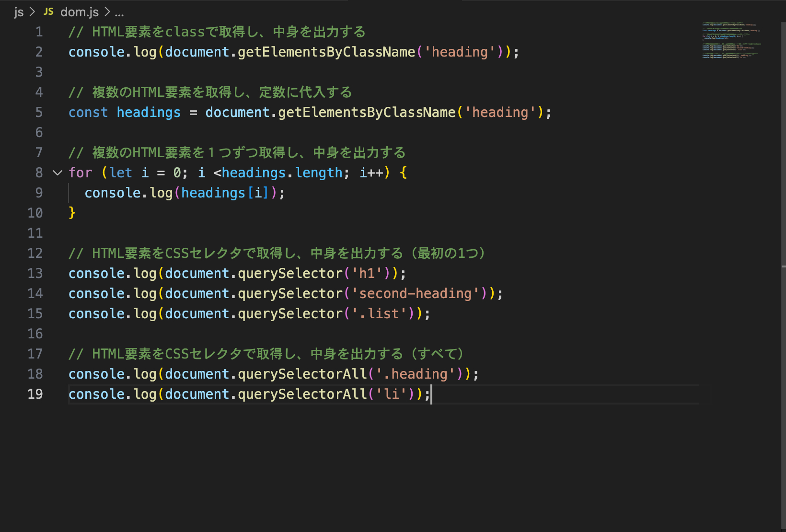786x532 pixels.
Task: Click line number 19 in the gutter
Action: click(x=35, y=394)
